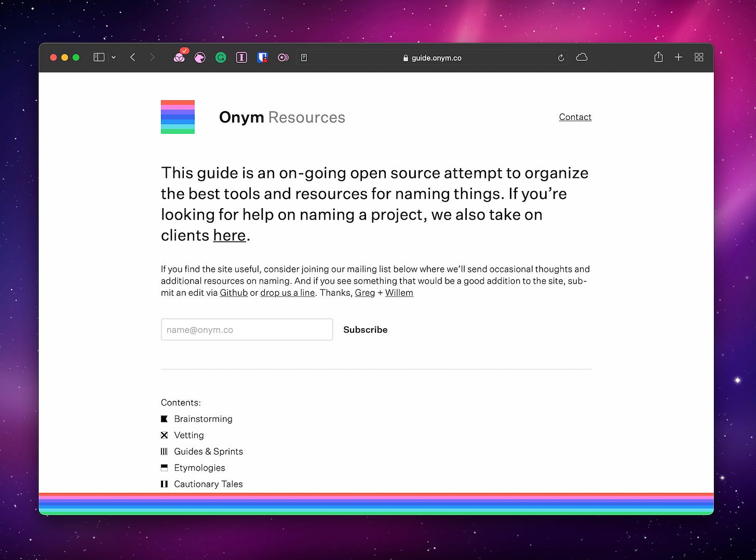Reload the current page
The image size is (756, 560).
561,58
